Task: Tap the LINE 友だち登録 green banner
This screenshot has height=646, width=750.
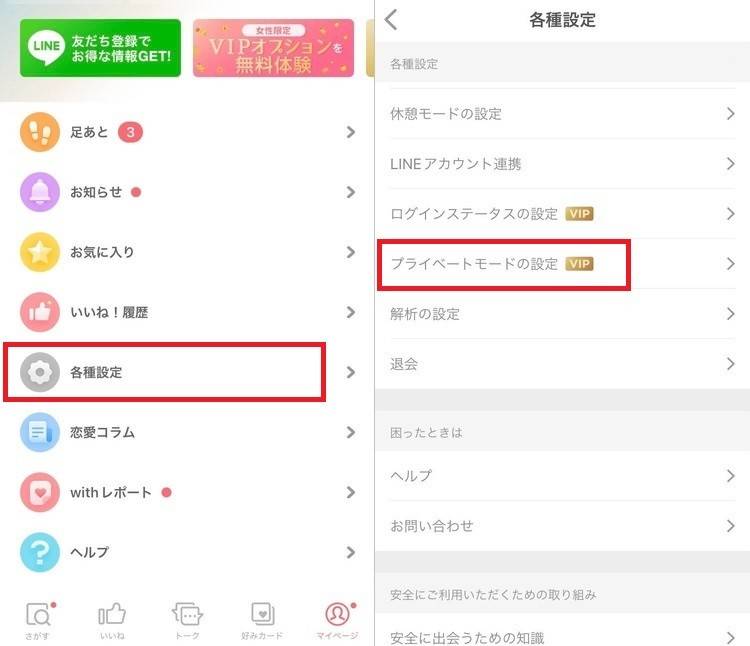Action: pyautogui.click(x=100, y=48)
